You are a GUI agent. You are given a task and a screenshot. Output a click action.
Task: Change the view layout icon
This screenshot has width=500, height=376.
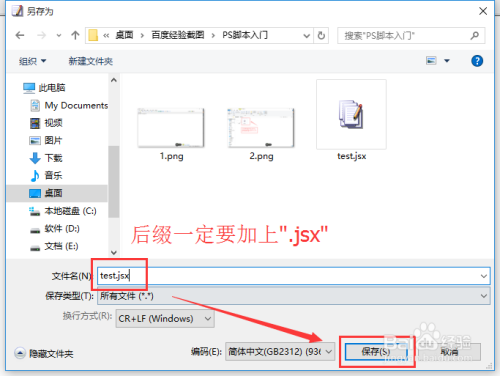(x=431, y=61)
